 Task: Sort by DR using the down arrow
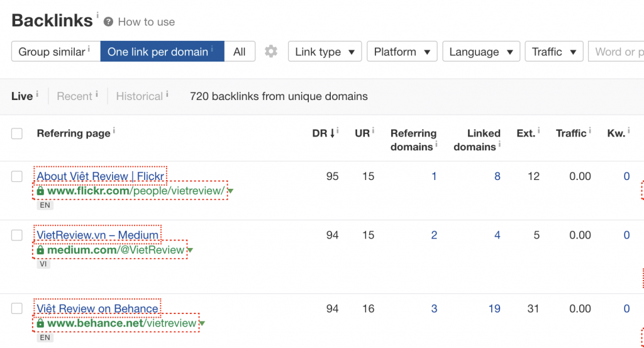(x=332, y=133)
